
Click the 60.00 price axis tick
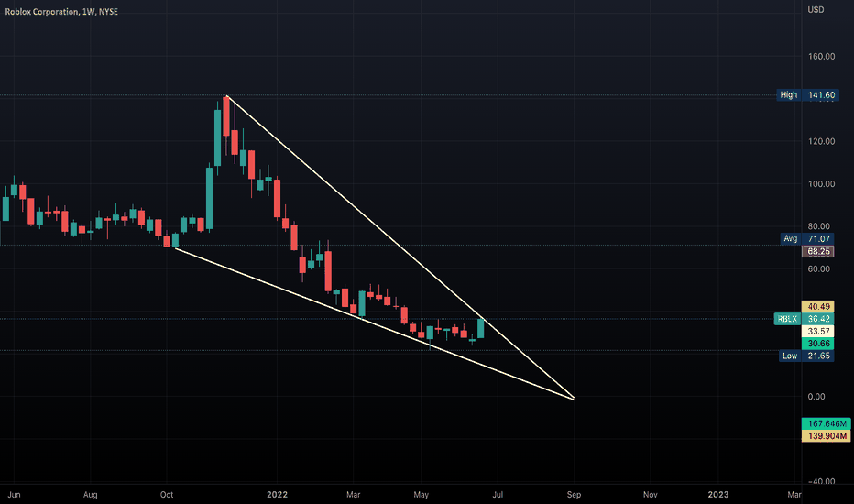click(x=818, y=268)
